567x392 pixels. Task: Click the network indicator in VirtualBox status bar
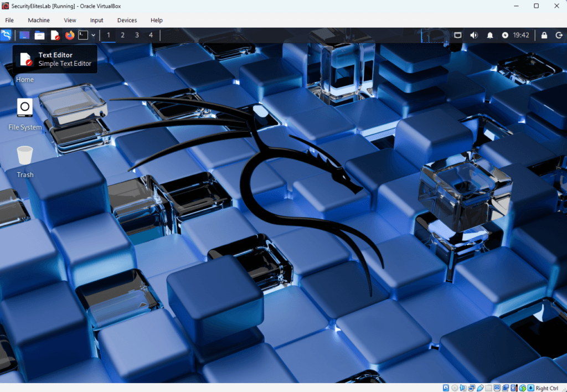tap(472, 388)
